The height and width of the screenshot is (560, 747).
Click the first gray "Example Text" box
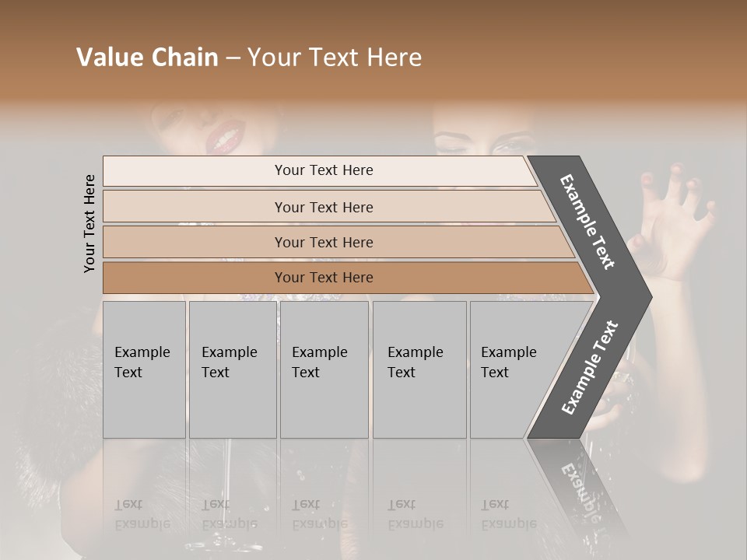pos(144,369)
